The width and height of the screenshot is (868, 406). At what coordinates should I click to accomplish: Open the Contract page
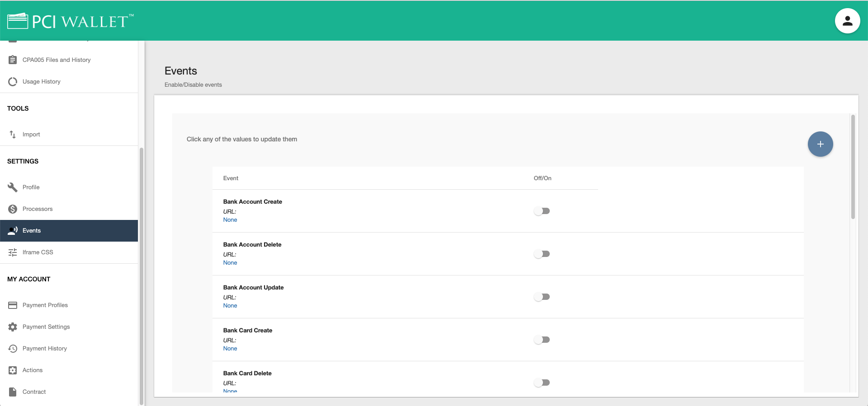(x=69, y=392)
